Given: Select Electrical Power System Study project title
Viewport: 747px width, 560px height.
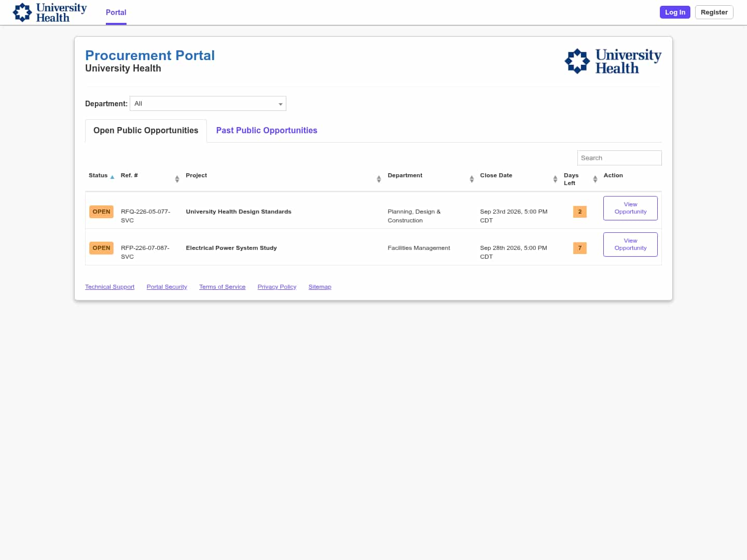Looking at the screenshot, I should [231, 248].
